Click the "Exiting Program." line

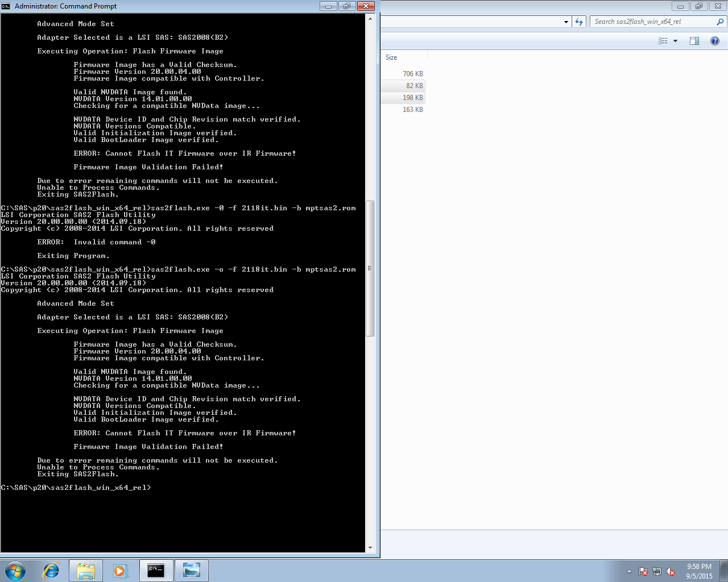tap(73, 256)
